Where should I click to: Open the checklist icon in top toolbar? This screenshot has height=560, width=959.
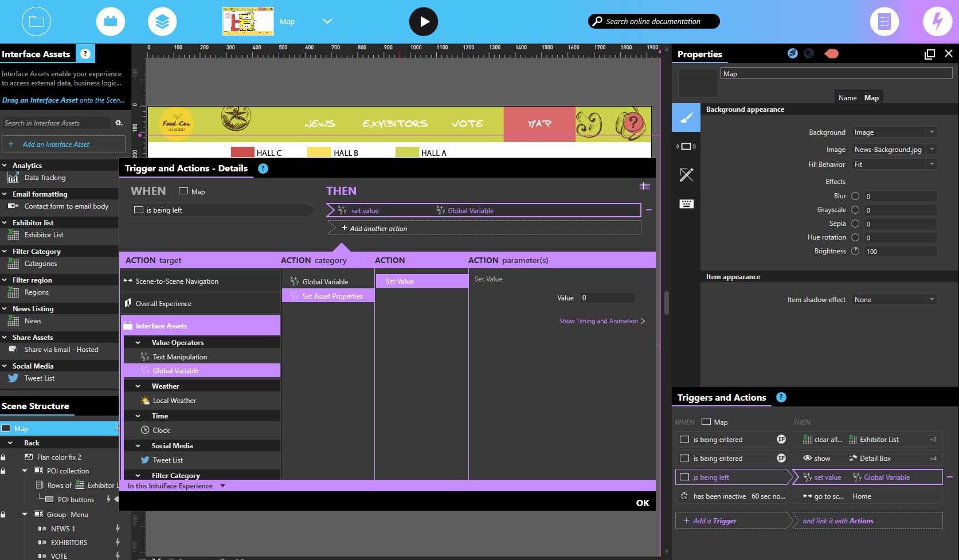pos(884,22)
